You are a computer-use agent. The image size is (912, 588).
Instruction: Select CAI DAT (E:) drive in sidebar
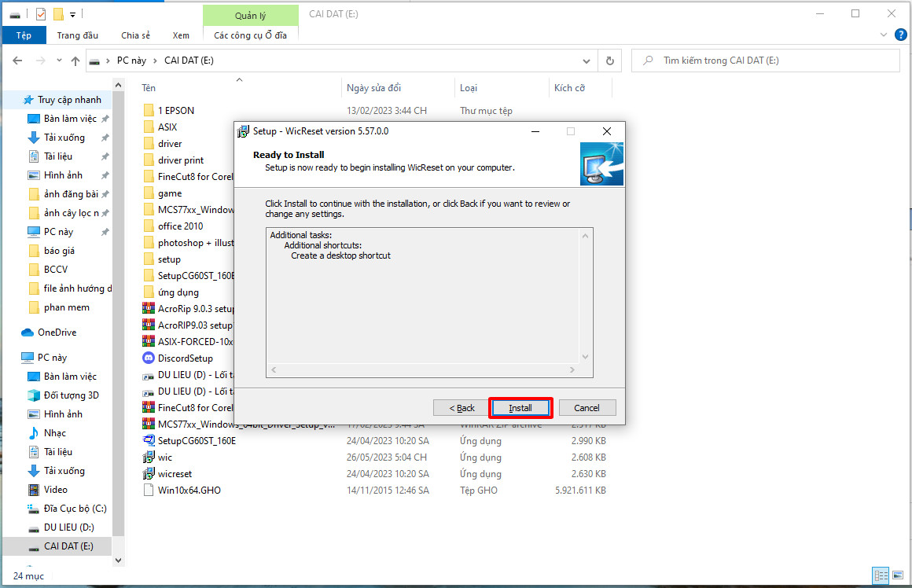[68, 546]
